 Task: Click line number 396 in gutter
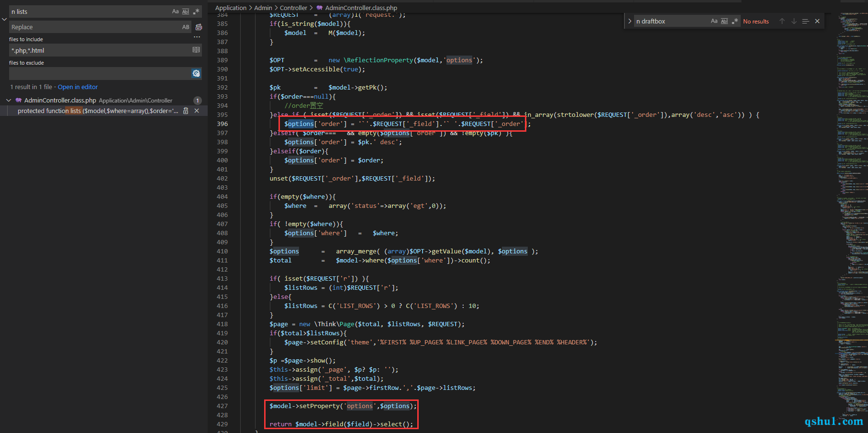[x=222, y=124]
